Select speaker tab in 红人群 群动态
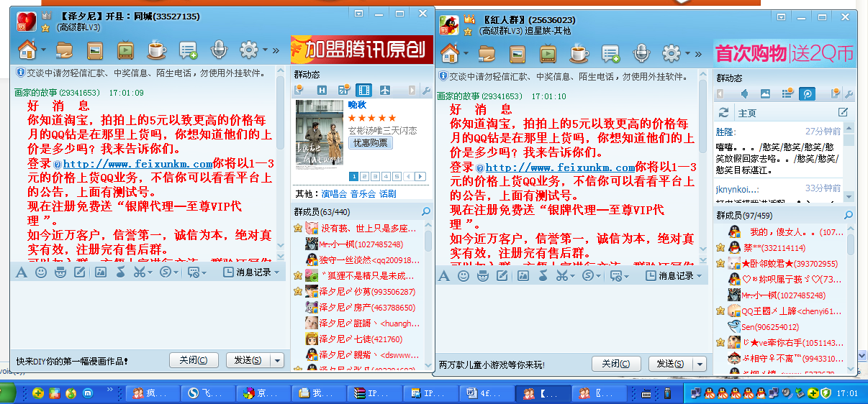The height and width of the screenshot is (404, 868). [x=744, y=93]
